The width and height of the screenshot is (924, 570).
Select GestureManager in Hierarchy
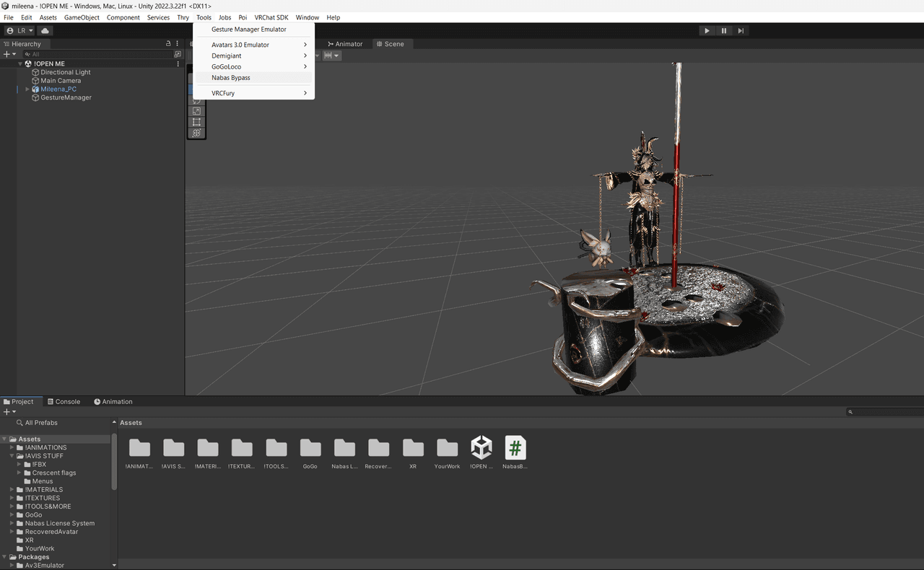tap(66, 97)
